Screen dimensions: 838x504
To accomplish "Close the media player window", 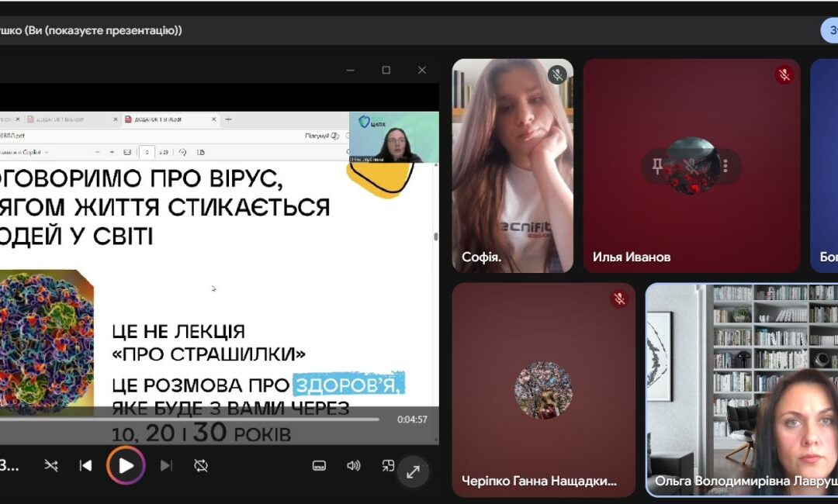I will click(x=421, y=70).
